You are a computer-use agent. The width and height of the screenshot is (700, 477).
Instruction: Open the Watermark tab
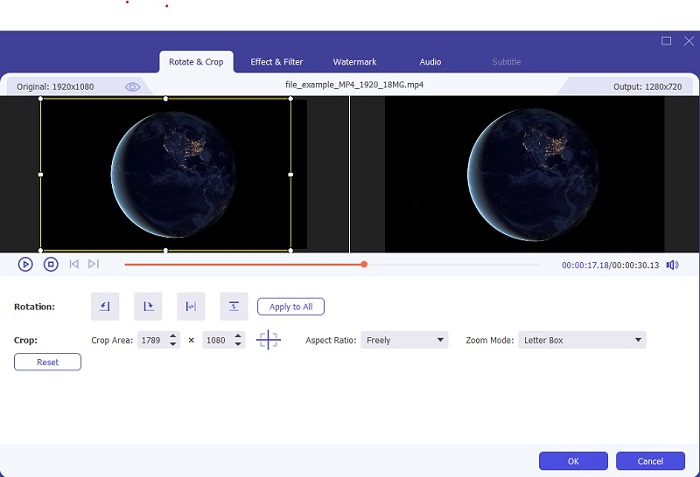[355, 62]
